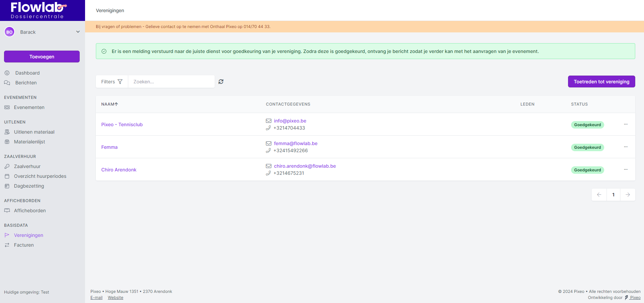Select page 1 in pagination
This screenshot has height=303, width=644.
tap(613, 195)
